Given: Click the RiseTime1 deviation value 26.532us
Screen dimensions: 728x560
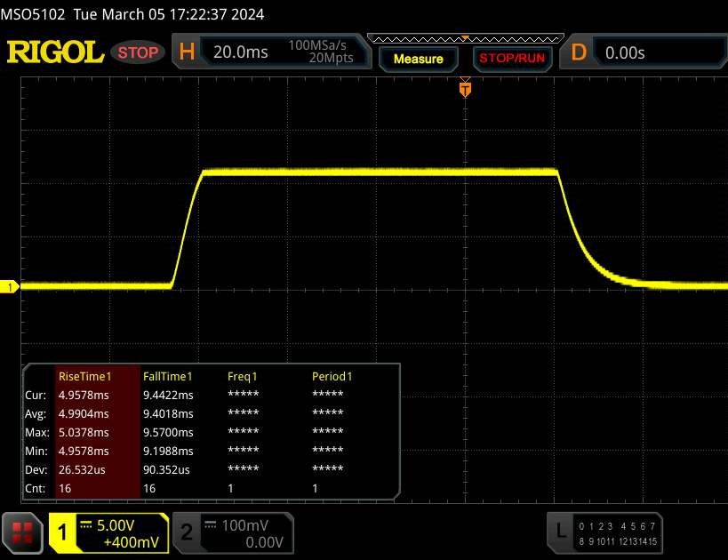Looking at the screenshot, I should pos(82,470).
